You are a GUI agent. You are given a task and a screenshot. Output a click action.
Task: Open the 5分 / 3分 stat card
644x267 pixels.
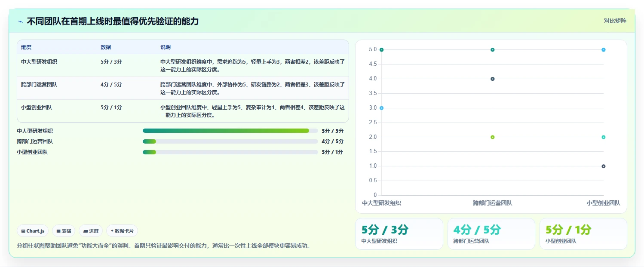[399, 234]
